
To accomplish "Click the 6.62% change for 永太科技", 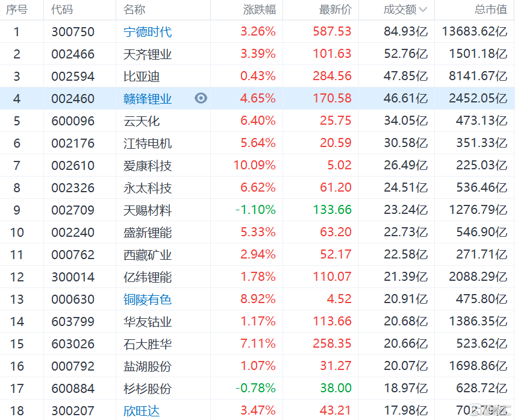I will (258, 187).
